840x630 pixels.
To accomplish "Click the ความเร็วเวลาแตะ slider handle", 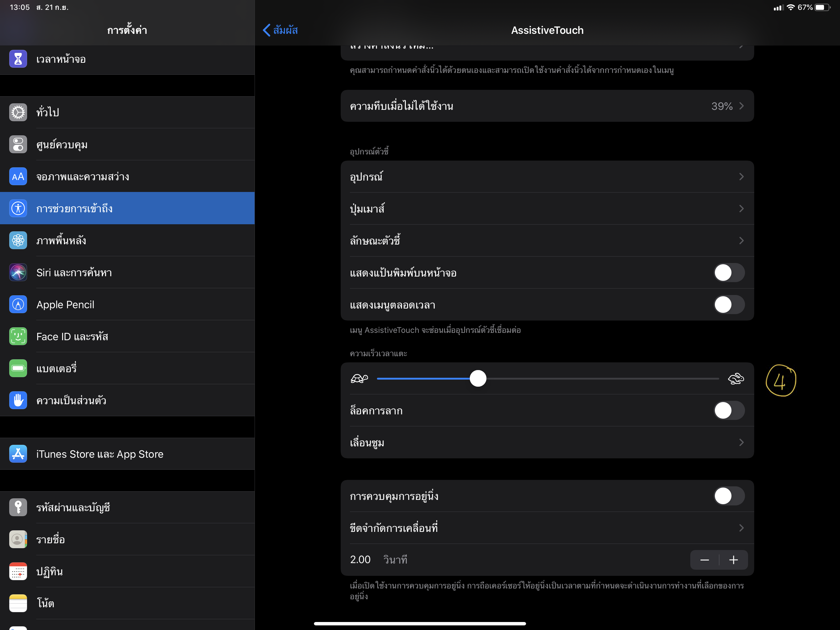I will pyautogui.click(x=478, y=378).
